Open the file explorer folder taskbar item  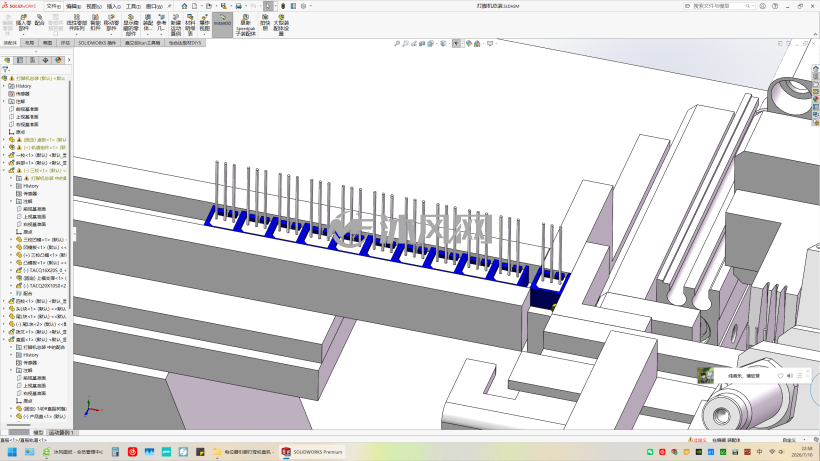[x=243, y=452]
